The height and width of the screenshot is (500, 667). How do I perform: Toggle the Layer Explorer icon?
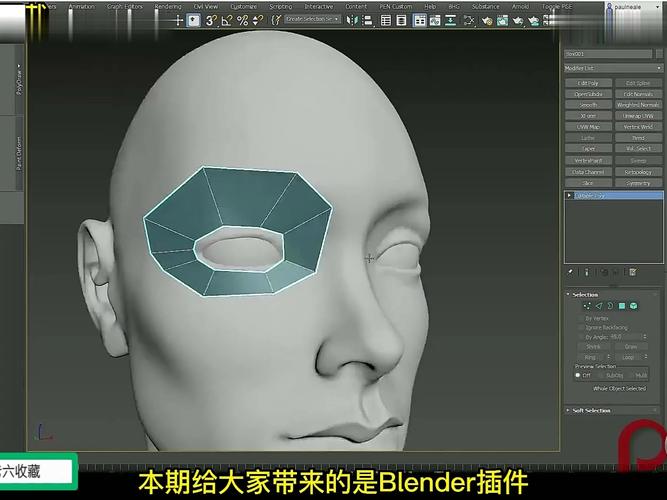click(x=401, y=20)
